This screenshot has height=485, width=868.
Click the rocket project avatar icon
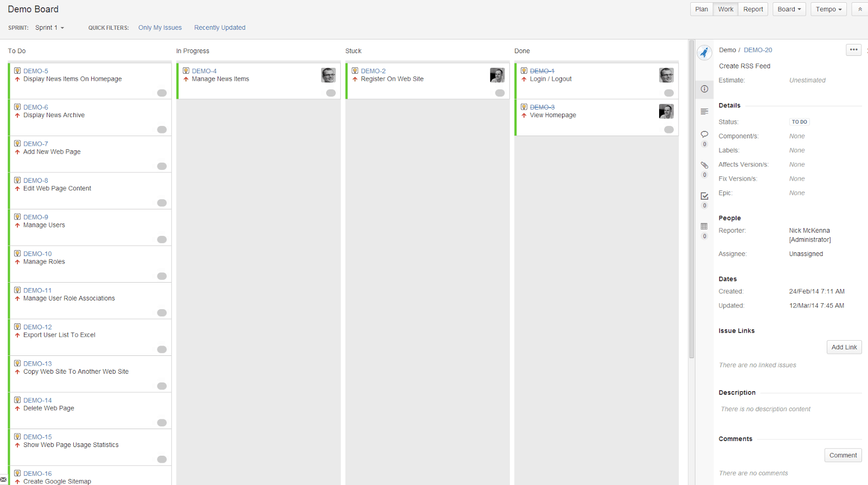(704, 53)
